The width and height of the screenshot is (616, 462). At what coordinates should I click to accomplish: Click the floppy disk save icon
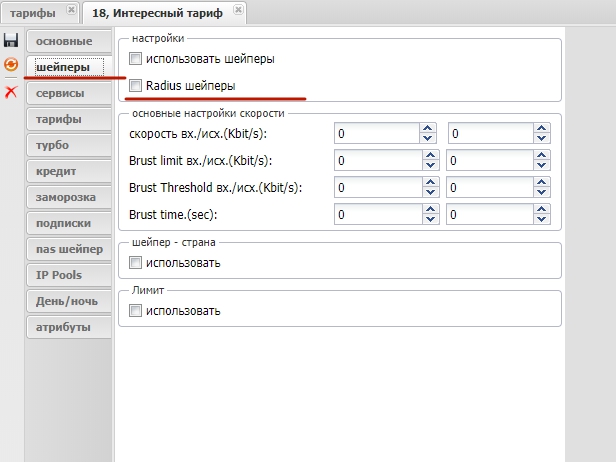[x=11, y=40]
